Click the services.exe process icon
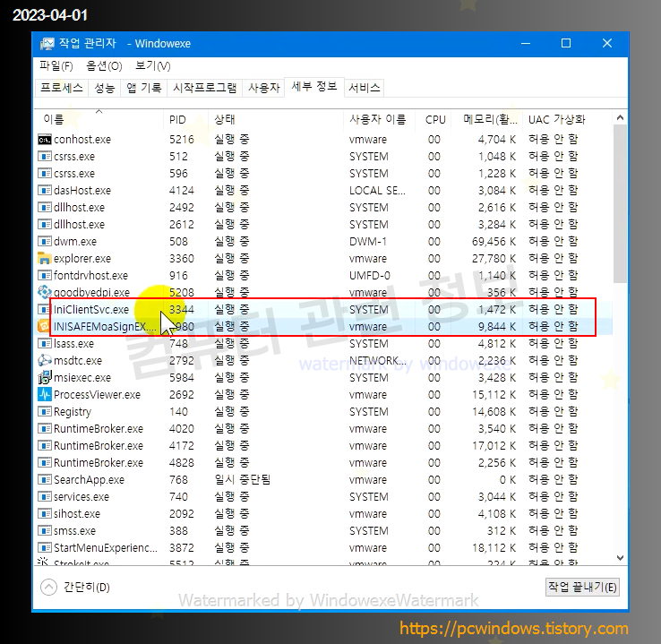 [44, 497]
